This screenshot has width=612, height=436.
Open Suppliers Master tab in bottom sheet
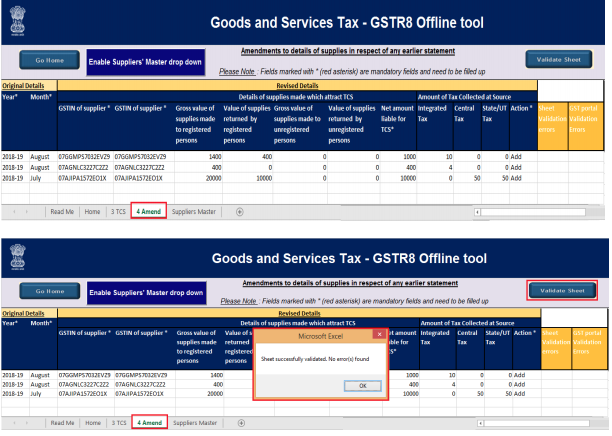click(195, 423)
